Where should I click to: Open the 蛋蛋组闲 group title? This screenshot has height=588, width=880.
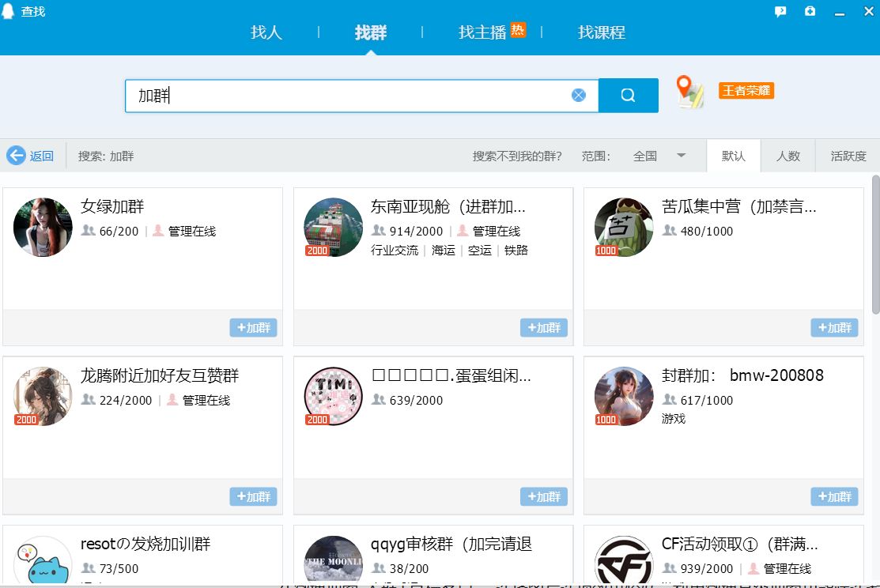coord(451,375)
